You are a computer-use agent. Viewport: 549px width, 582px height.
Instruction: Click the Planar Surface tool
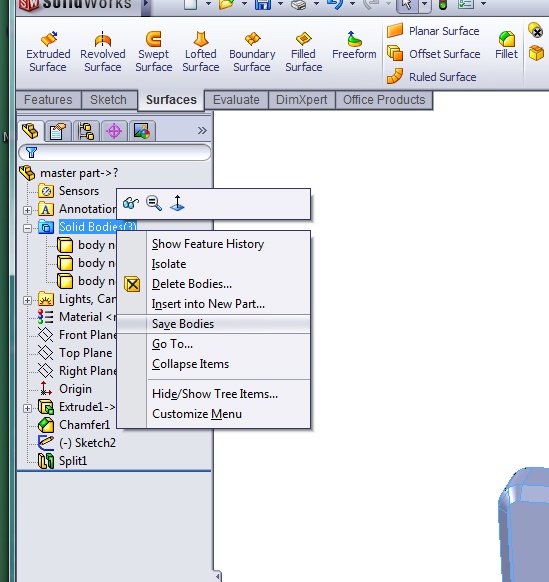coord(433,31)
